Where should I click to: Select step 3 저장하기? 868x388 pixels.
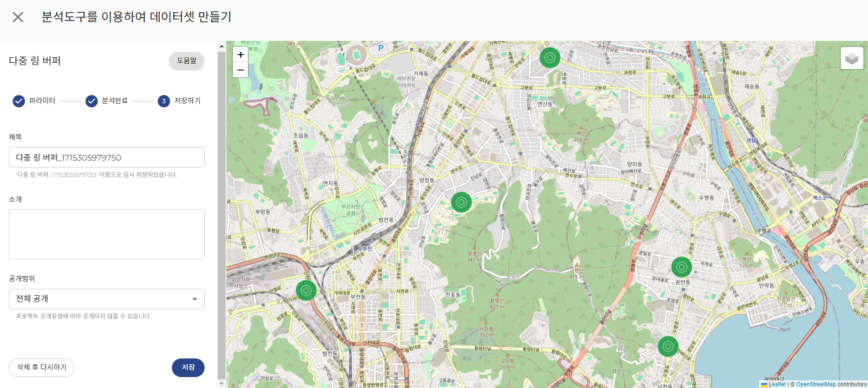coord(164,101)
